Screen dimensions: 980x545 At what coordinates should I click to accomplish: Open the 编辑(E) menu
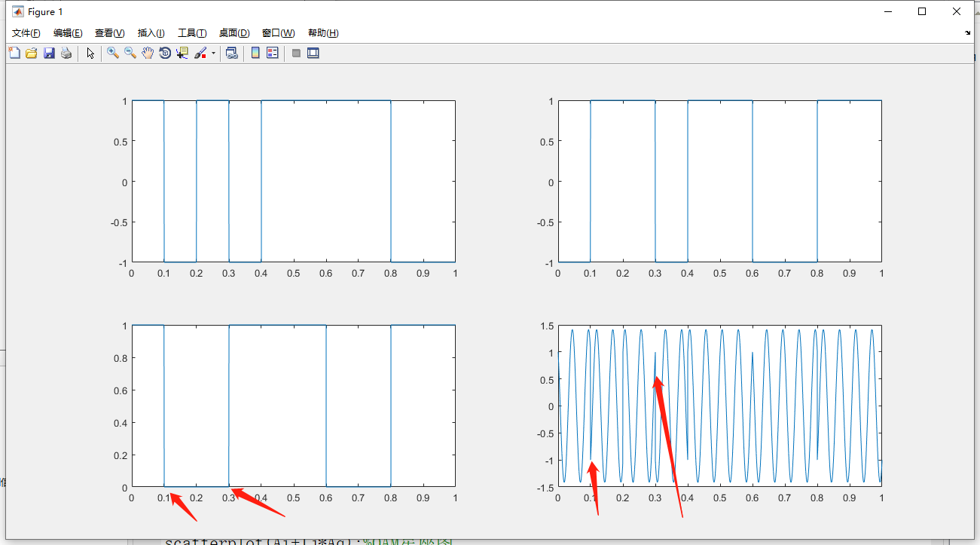tap(68, 33)
